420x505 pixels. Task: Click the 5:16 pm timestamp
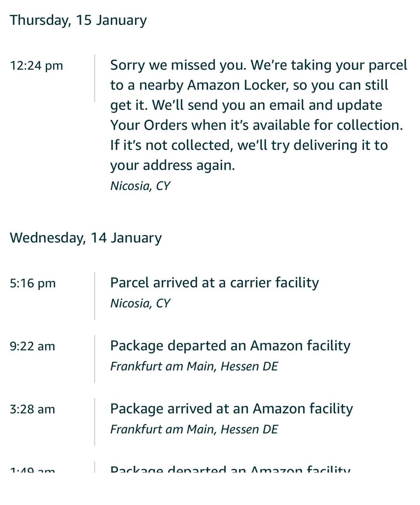33,283
